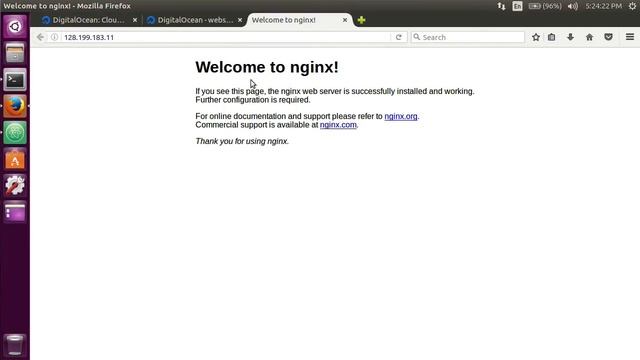
Task: Open the Firefox hamburger menu
Action: 630,37
